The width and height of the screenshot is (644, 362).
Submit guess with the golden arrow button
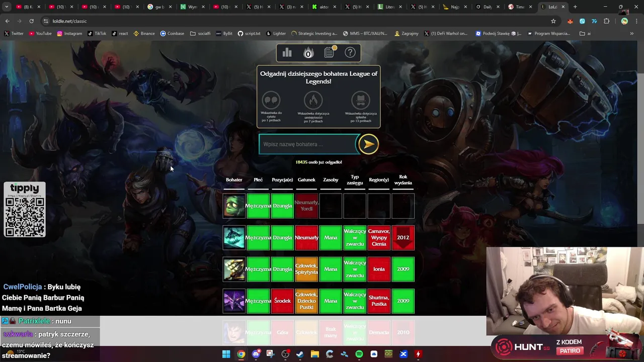(x=368, y=144)
